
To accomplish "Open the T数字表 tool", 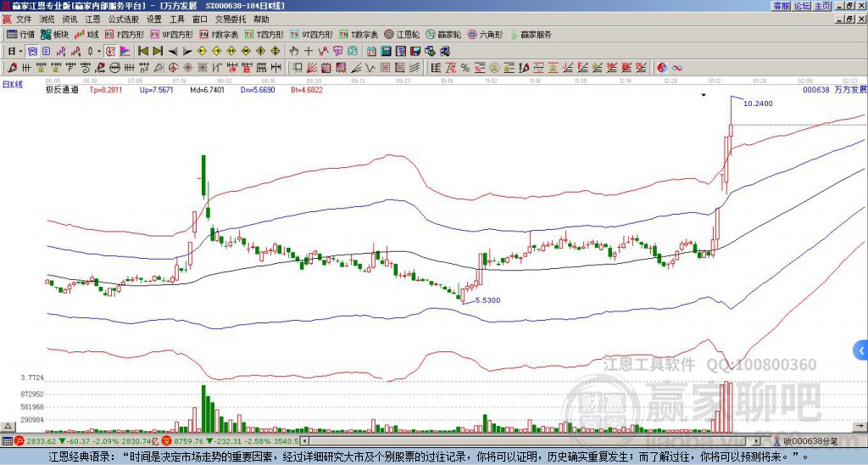I will (359, 34).
